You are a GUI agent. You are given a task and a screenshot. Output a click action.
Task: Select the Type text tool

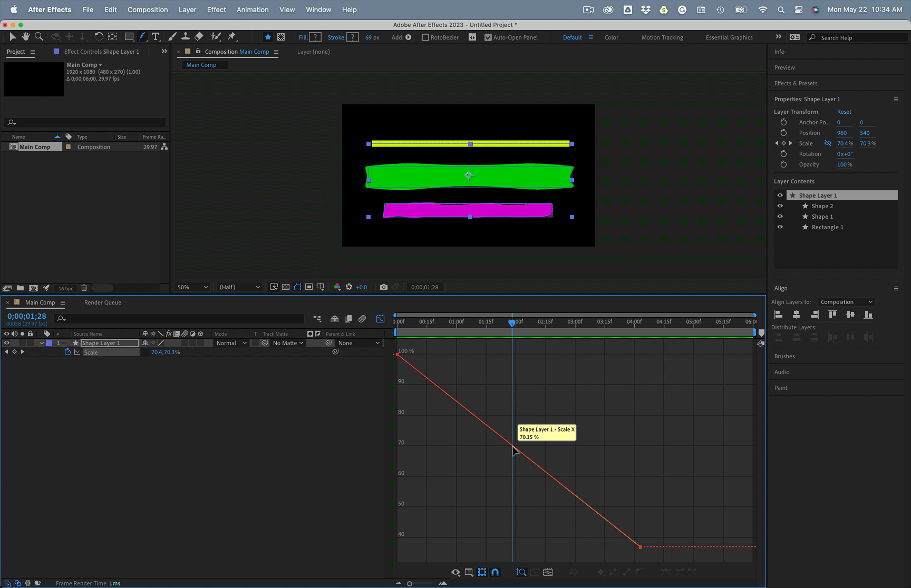click(x=156, y=36)
